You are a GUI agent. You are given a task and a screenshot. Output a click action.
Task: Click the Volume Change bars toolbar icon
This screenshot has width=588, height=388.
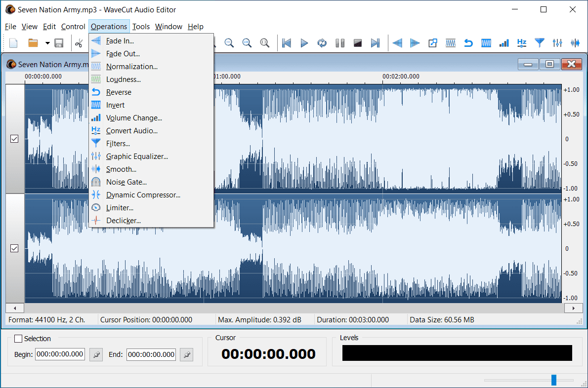[x=504, y=43]
